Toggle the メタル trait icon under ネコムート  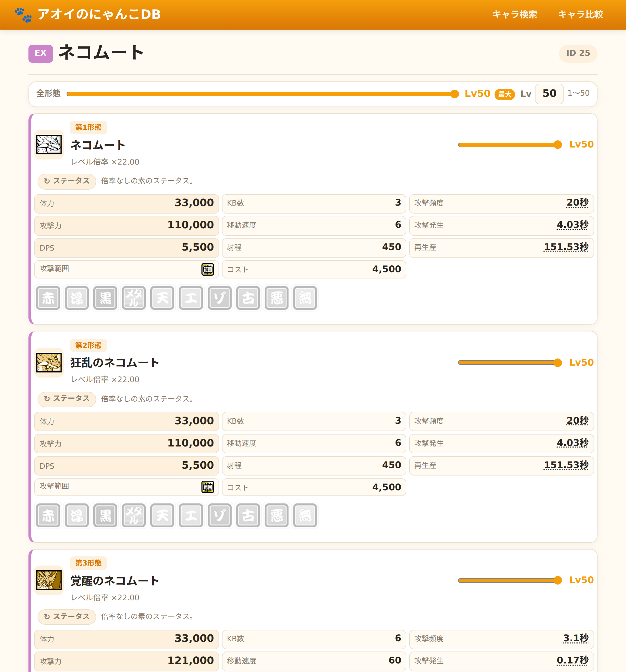pos(134,298)
